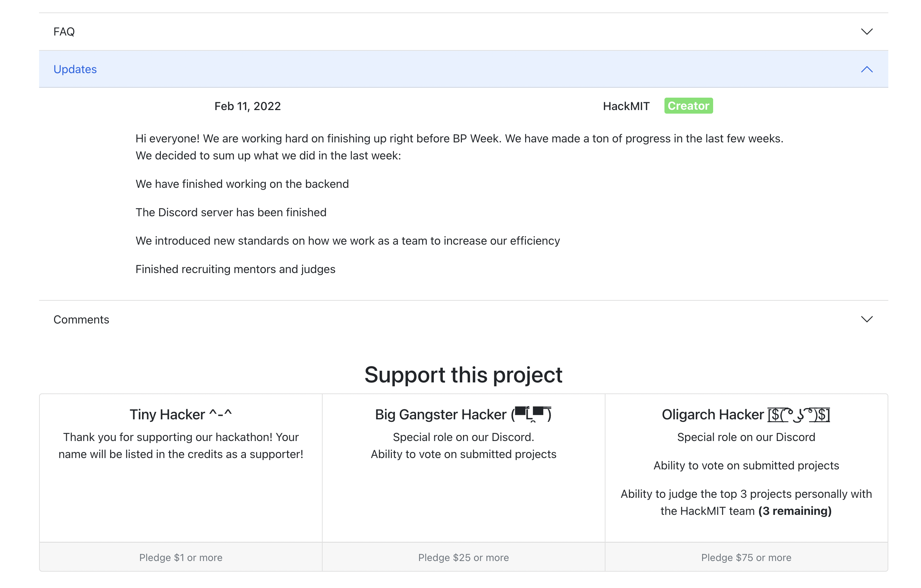Click the Comments heading text
The image size is (921, 588).
pyautogui.click(x=81, y=319)
